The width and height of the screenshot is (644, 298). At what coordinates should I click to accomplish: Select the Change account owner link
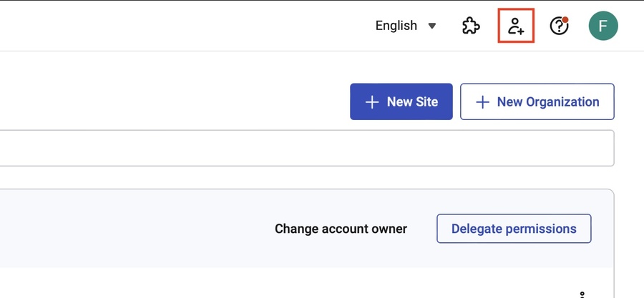[x=341, y=229]
